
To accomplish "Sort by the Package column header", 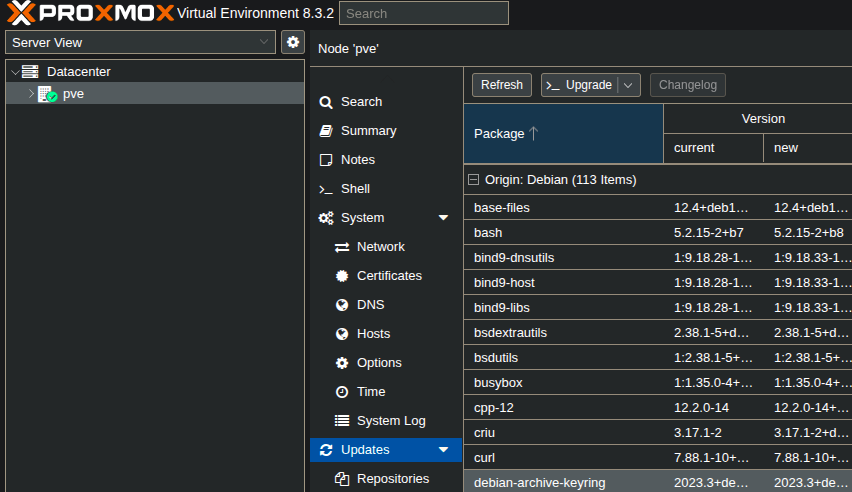I will point(563,133).
